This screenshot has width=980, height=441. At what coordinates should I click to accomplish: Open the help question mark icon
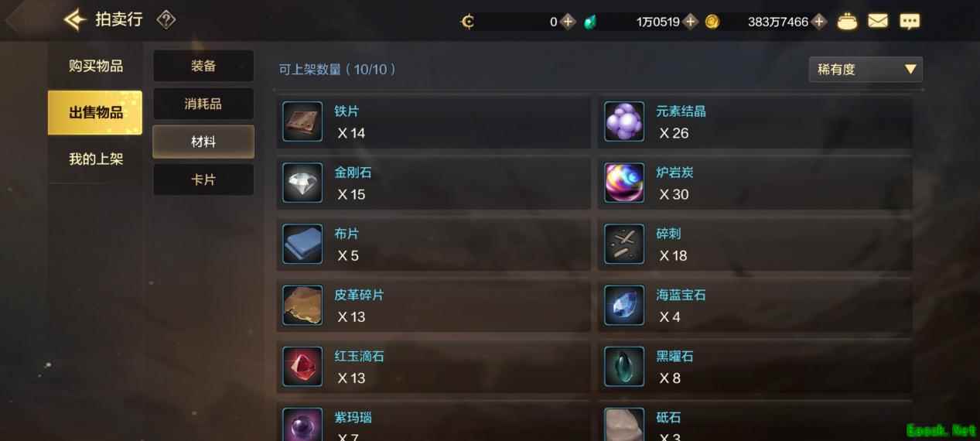[x=166, y=20]
